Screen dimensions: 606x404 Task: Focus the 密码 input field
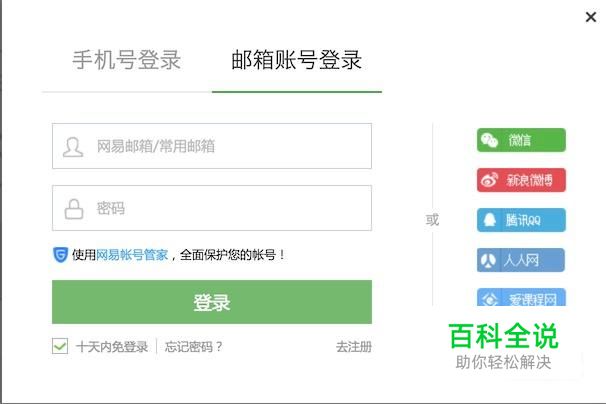(x=230, y=209)
